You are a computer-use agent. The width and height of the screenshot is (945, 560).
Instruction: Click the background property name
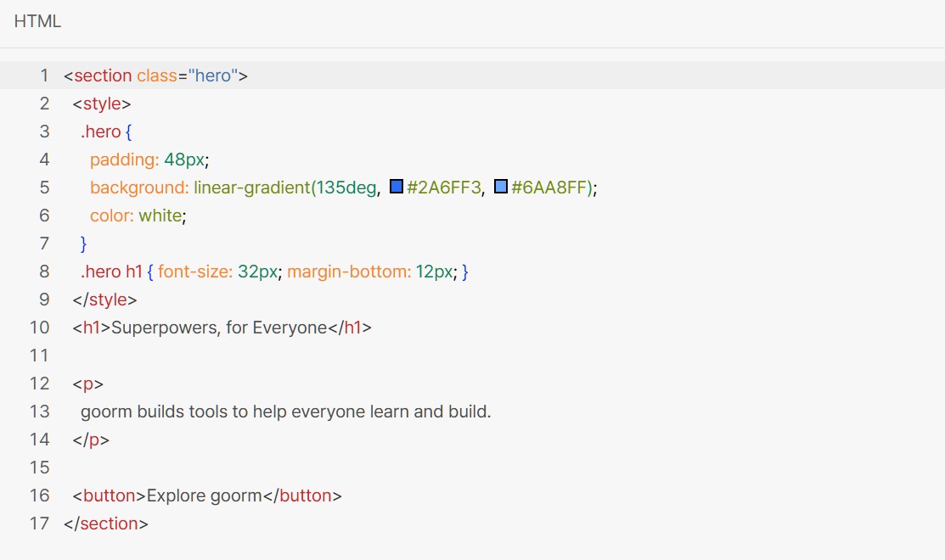pyautogui.click(x=139, y=188)
